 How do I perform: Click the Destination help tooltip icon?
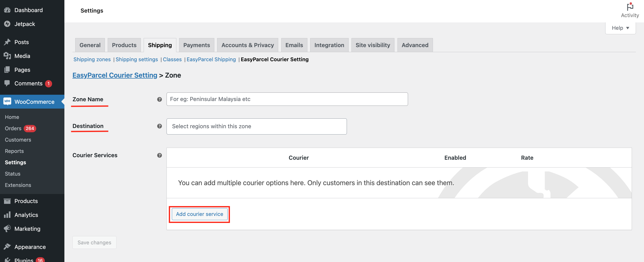click(159, 126)
